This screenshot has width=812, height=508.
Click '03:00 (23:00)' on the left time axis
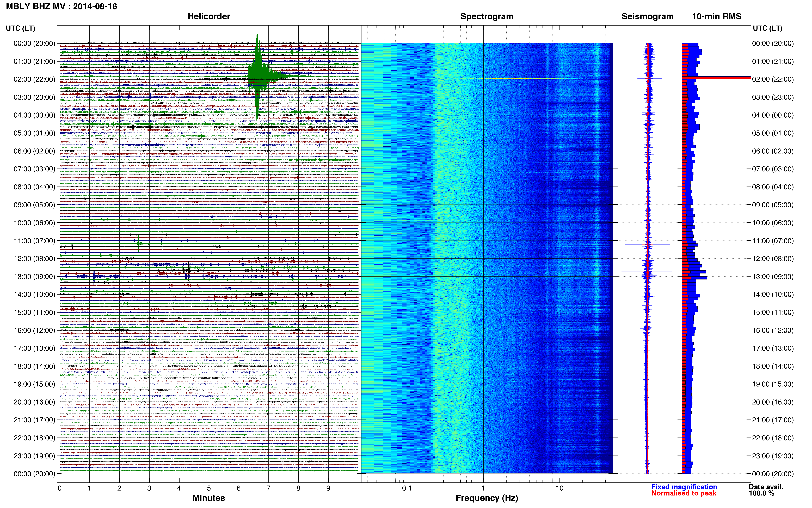tap(34, 97)
